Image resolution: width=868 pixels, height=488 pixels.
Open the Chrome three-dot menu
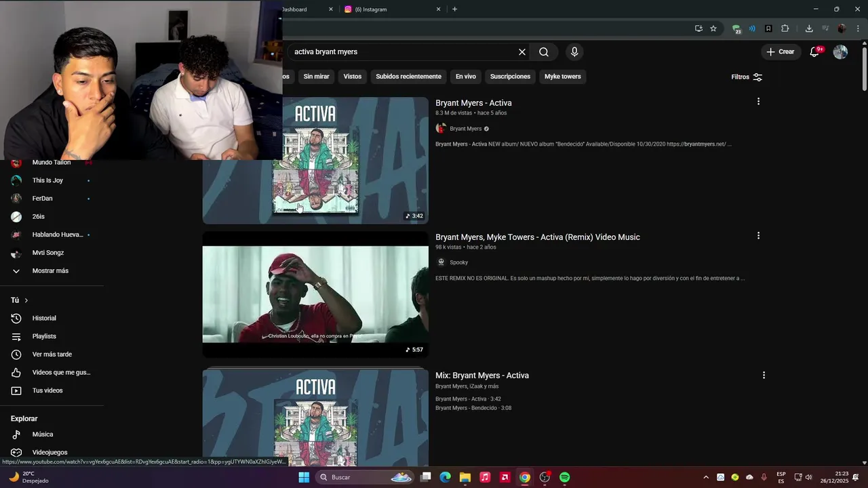pos(858,28)
